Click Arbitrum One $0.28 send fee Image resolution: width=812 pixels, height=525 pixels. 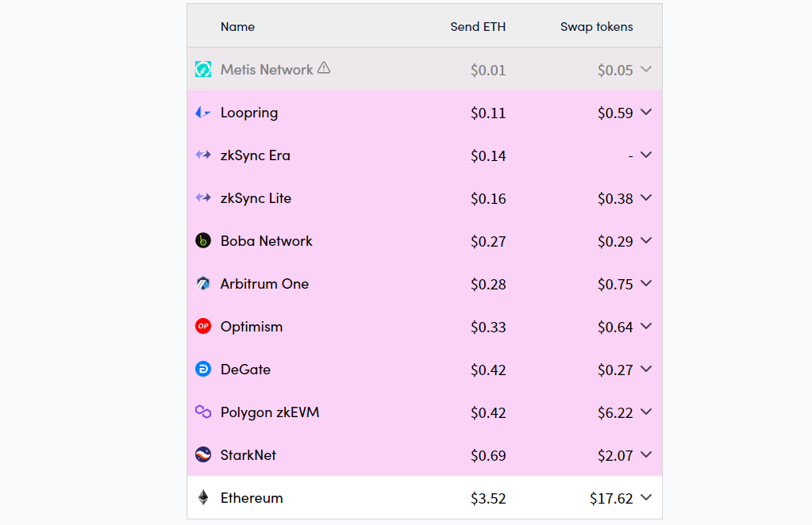tap(488, 285)
